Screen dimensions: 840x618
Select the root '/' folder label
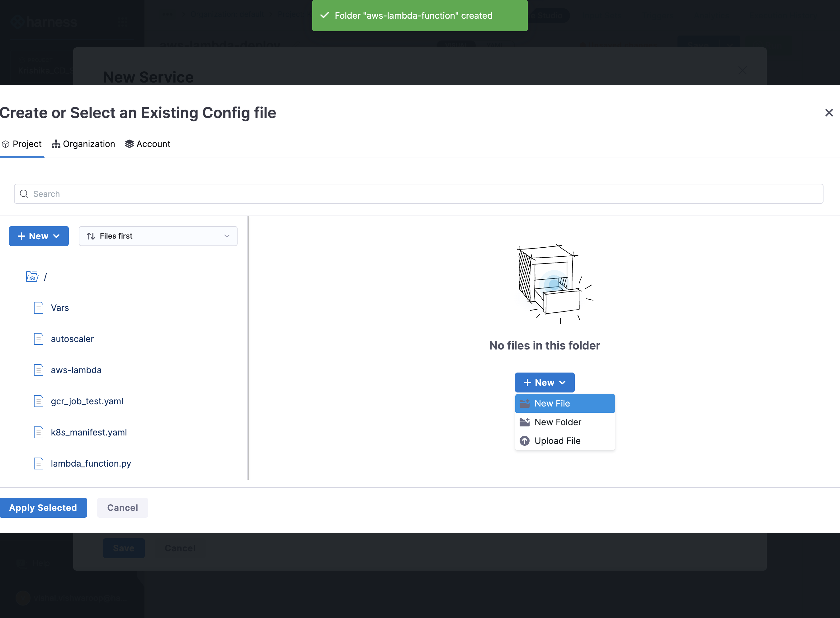coord(45,277)
